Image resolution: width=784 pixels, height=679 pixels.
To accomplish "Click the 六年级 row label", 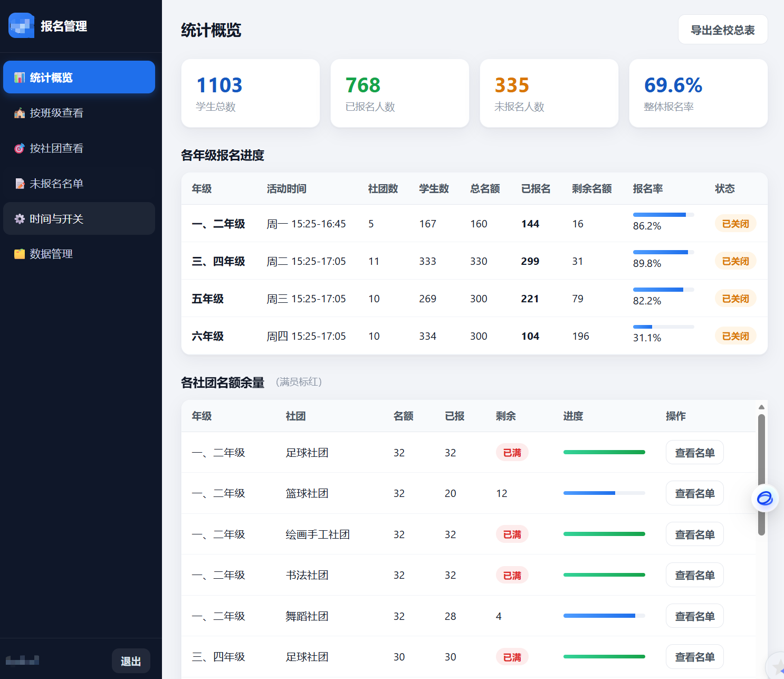I will pyautogui.click(x=207, y=336).
